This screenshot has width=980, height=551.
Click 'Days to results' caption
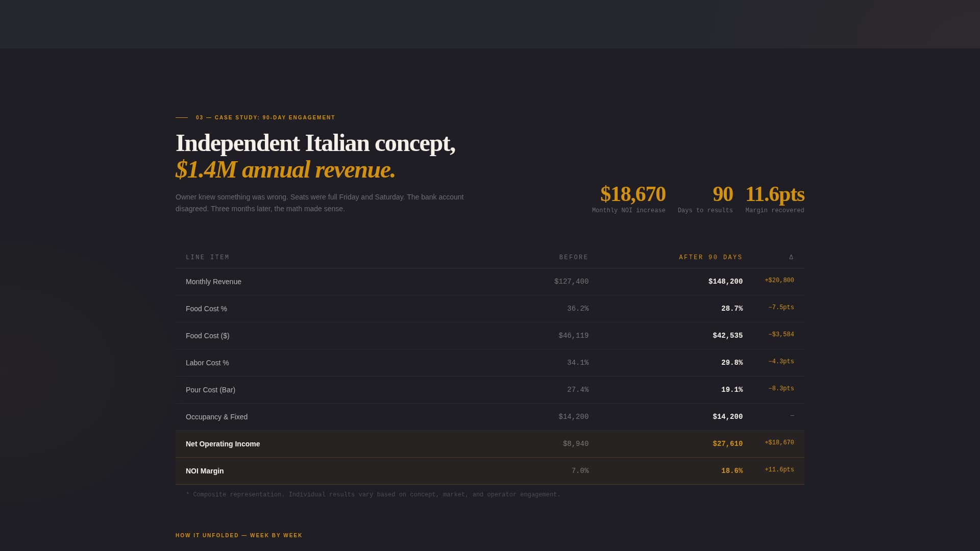click(x=705, y=211)
